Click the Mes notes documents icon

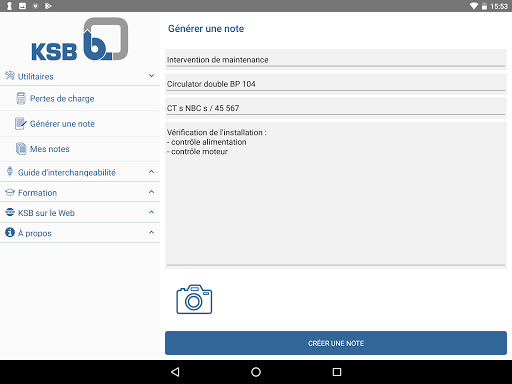click(x=21, y=148)
